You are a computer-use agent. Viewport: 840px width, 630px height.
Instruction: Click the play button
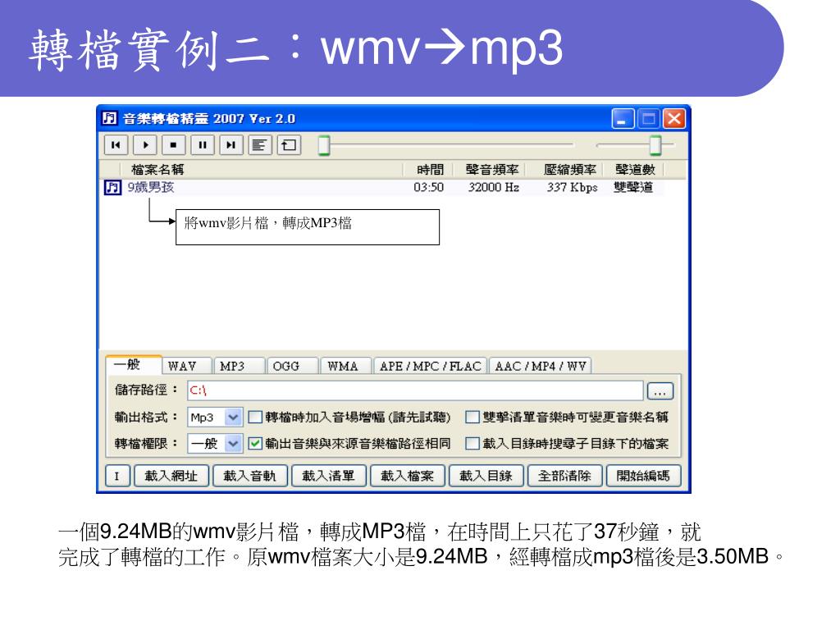tap(144, 145)
